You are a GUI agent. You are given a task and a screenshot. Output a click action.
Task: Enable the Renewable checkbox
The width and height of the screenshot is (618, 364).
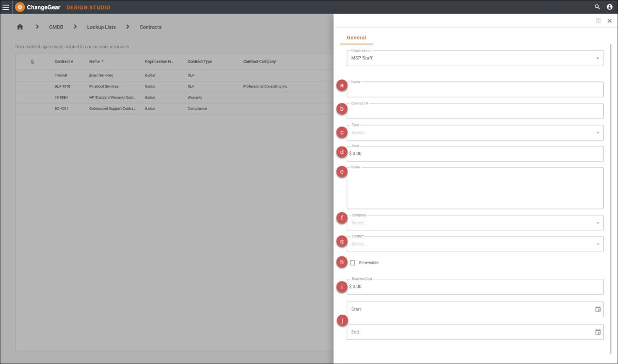352,263
